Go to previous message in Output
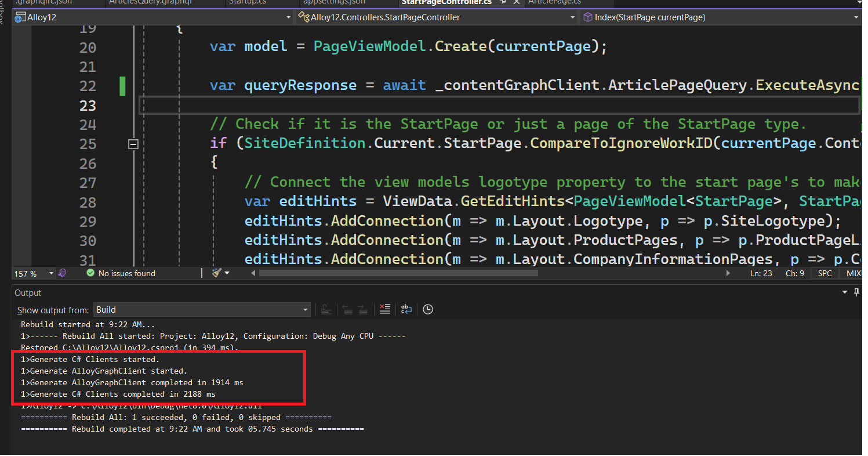This screenshot has height=456, width=868. [347, 310]
